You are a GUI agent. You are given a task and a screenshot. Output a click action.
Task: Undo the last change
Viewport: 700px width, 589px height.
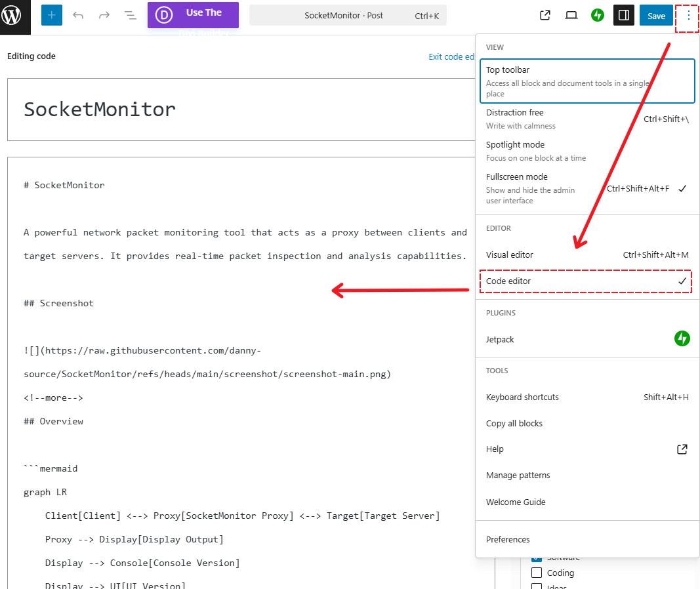pos(78,16)
